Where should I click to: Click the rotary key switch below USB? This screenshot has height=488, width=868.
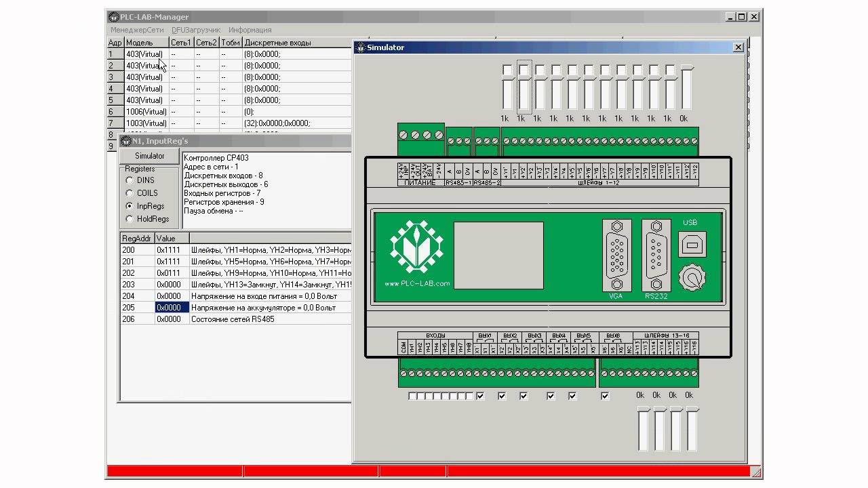point(692,278)
